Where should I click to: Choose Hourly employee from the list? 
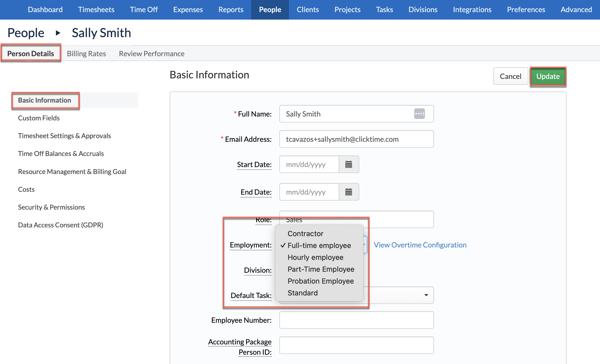(x=319, y=257)
